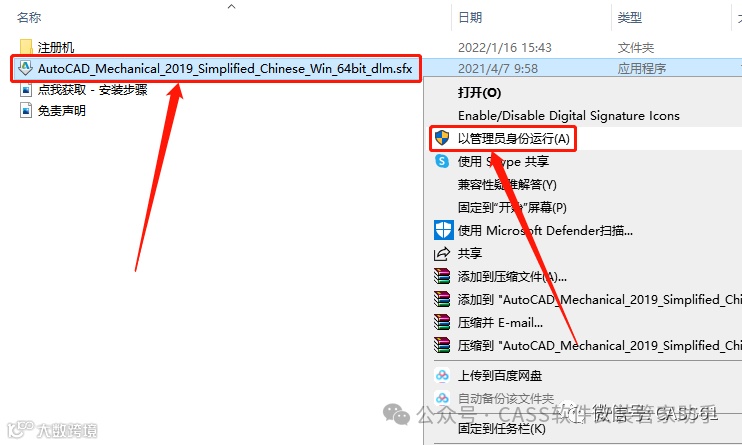Screen dimensions: 742x445
Task: Select 兼容性疑难解答(Y) option
Action: click(507, 185)
